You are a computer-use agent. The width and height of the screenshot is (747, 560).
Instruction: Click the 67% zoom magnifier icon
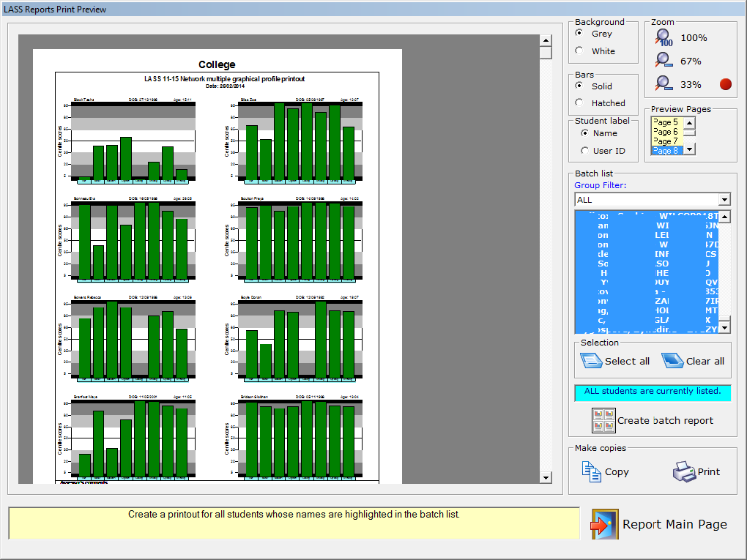click(664, 61)
